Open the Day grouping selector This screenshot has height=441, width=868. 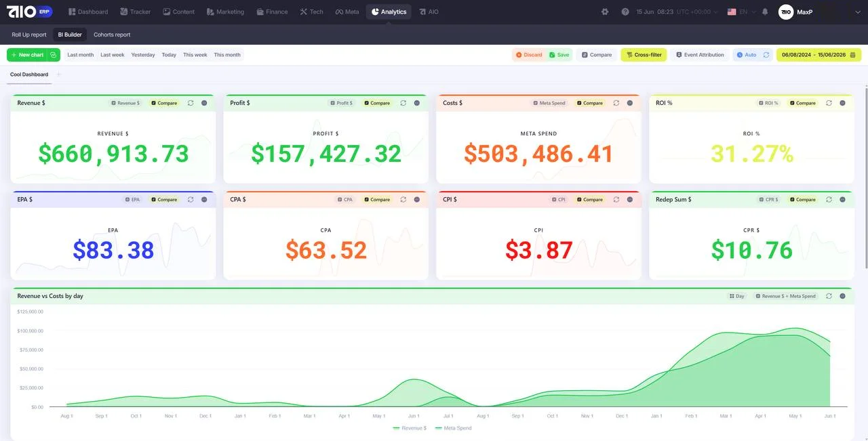click(x=737, y=296)
